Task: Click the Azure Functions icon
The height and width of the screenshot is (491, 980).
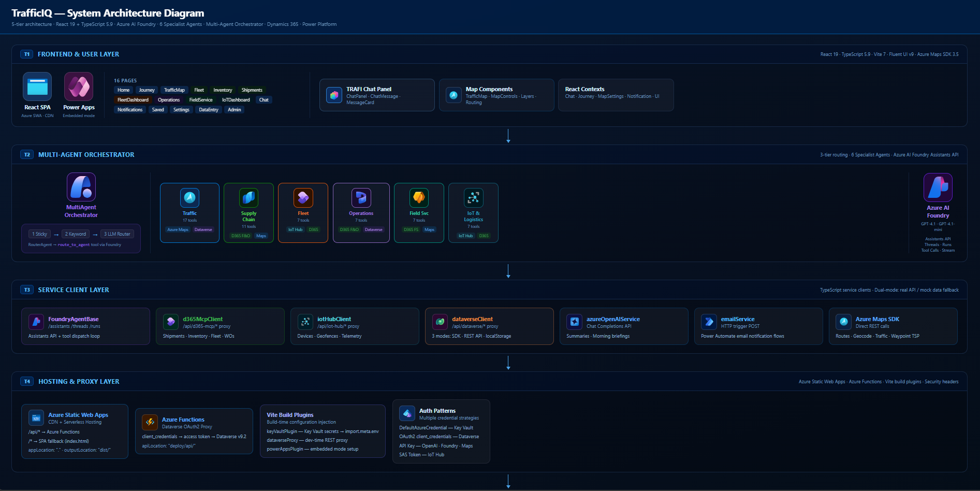Action: pos(150,422)
